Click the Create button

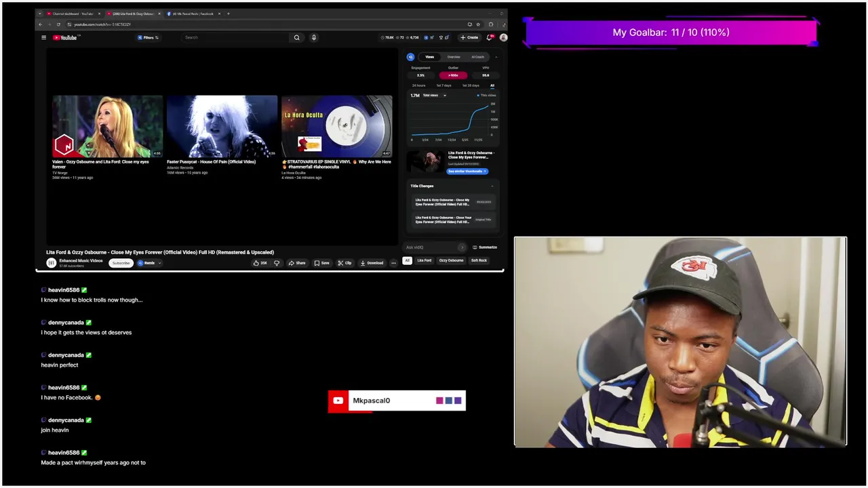coord(469,37)
